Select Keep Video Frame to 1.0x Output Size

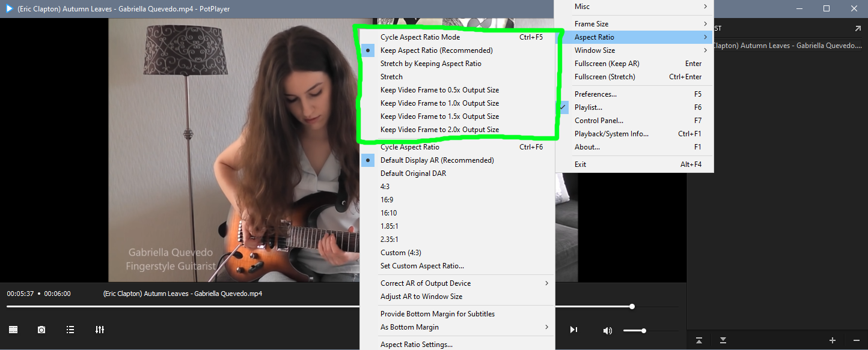point(457,103)
